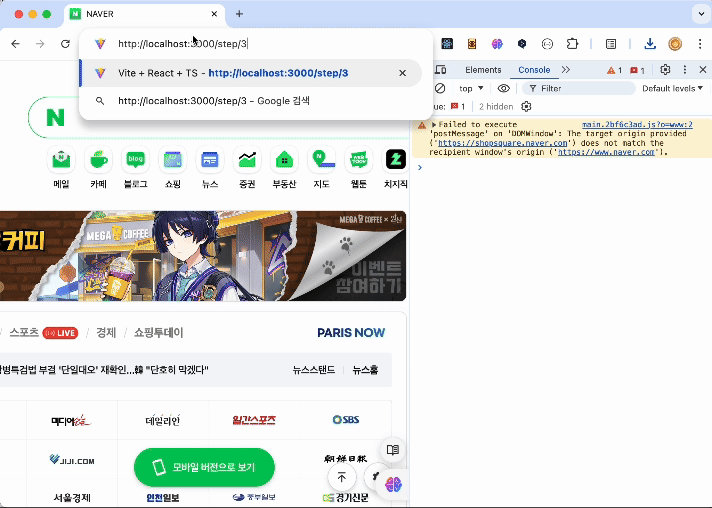Open the side panel/reading list toolbar icon
This screenshot has width=712, height=508.
611,44
